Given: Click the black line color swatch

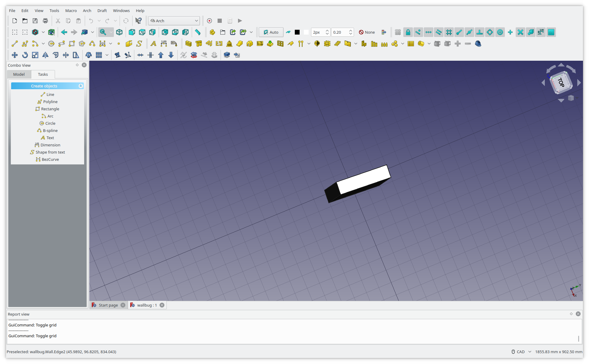Looking at the screenshot, I should click(297, 32).
